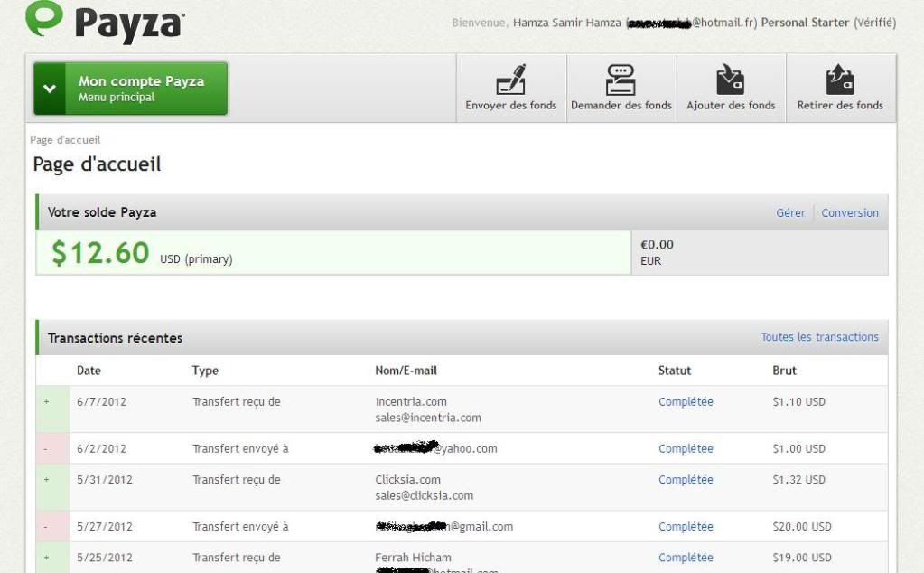Click the Transactions récentes heading
924x573 pixels.
[x=115, y=338]
